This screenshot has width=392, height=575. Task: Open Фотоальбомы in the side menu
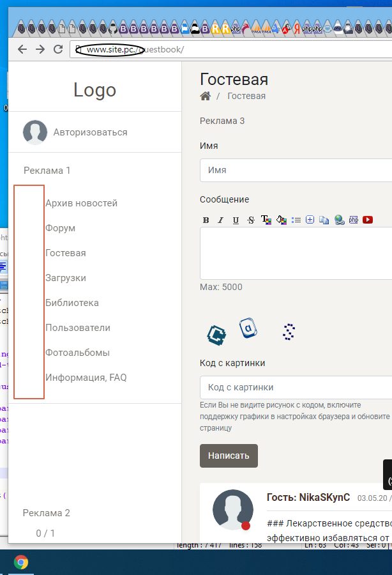[x=77, y=353]
